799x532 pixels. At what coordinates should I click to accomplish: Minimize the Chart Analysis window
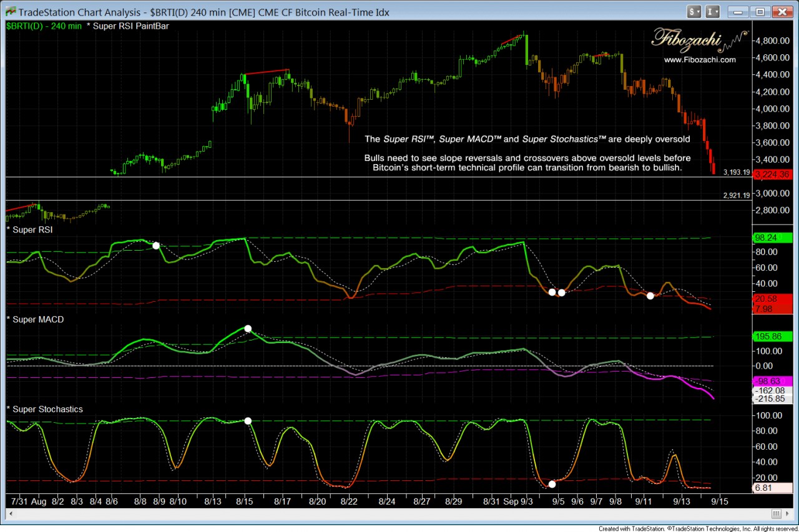[738, 11]
